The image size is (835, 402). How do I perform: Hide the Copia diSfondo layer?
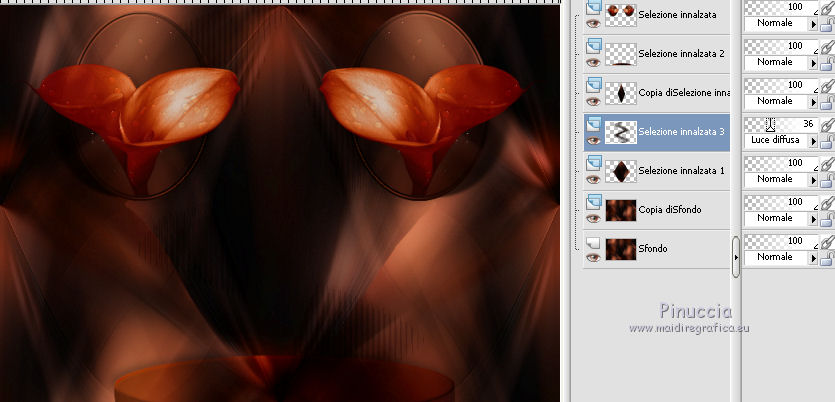pos(593,218)
